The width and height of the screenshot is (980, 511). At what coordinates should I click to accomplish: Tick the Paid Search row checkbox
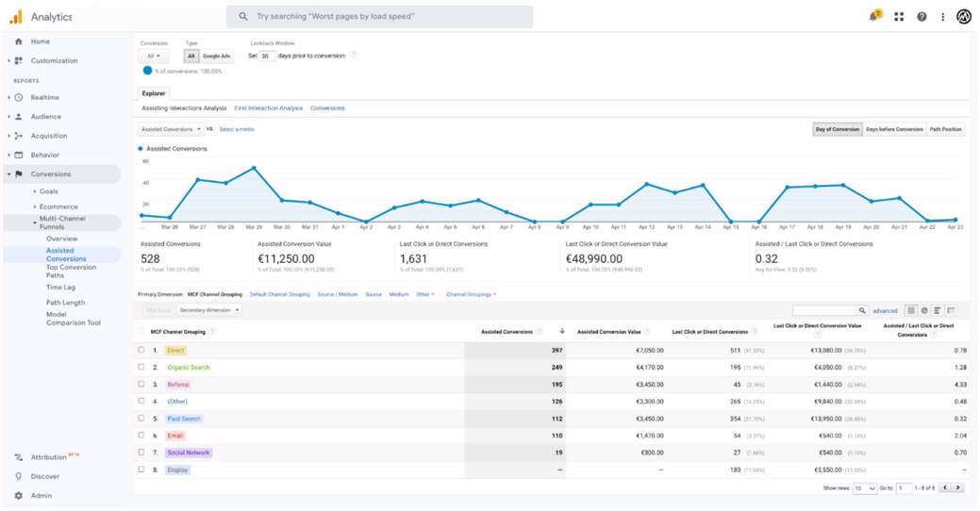point(141,419)
